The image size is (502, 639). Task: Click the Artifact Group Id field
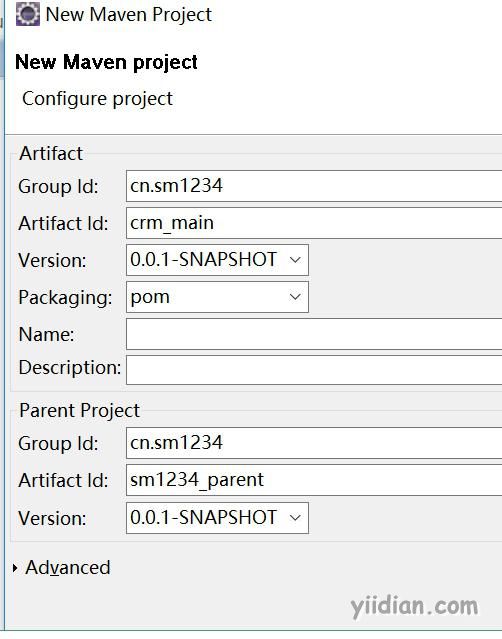pyautogui.click(x=314, y=186)
